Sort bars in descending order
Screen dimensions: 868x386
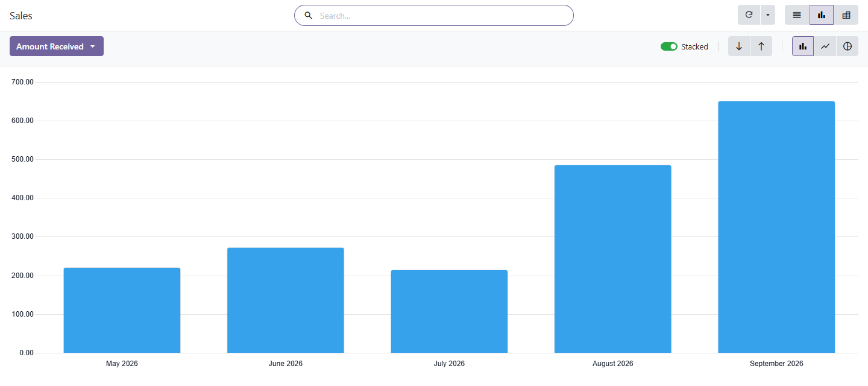[739, 46]
